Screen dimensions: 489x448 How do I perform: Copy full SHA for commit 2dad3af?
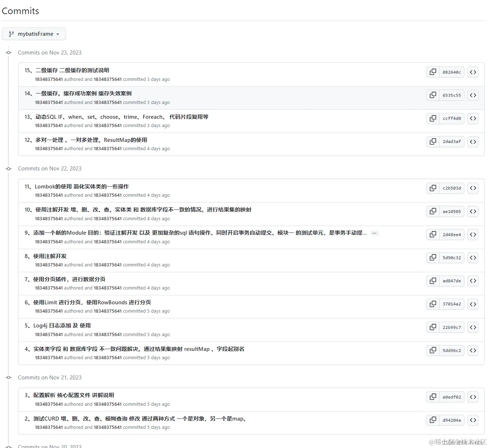[433, 142]
